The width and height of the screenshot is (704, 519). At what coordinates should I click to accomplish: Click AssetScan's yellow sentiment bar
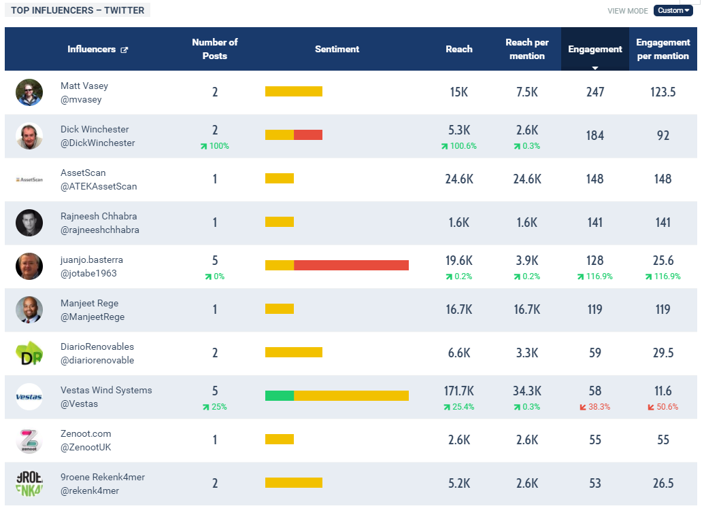(x=279, y=179)
